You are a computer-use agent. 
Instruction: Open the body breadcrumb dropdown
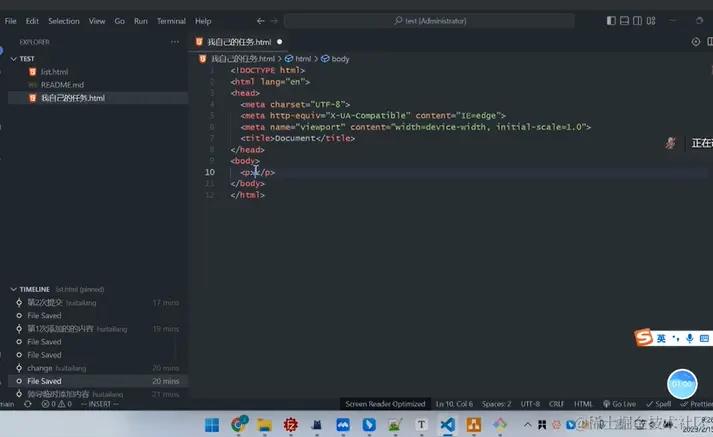coord(340,59)
